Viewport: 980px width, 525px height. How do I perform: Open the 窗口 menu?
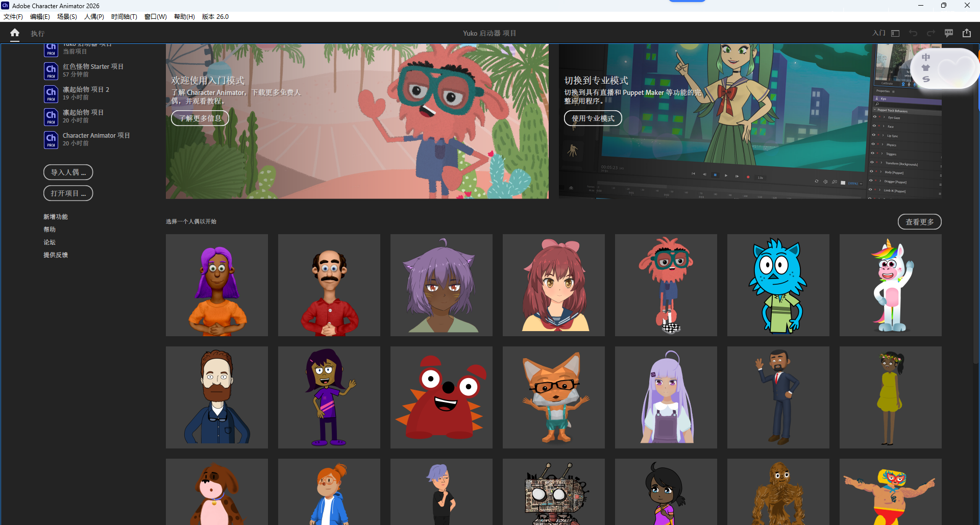click(155, 16)
